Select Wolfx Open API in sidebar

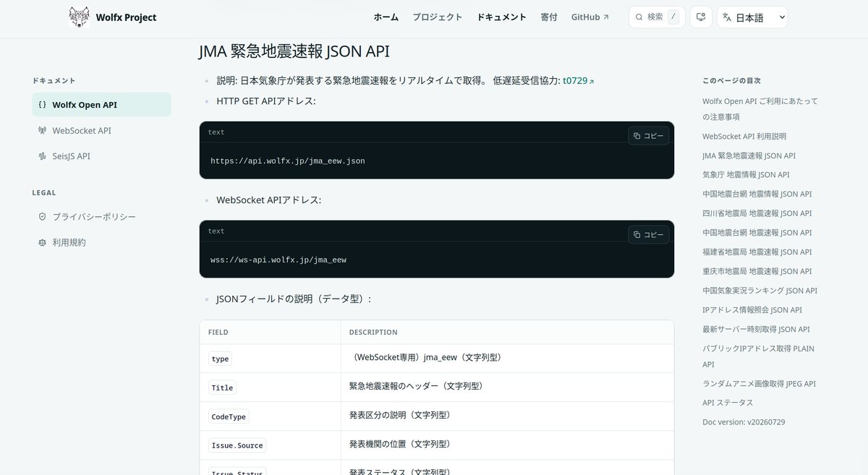[101, 105]
